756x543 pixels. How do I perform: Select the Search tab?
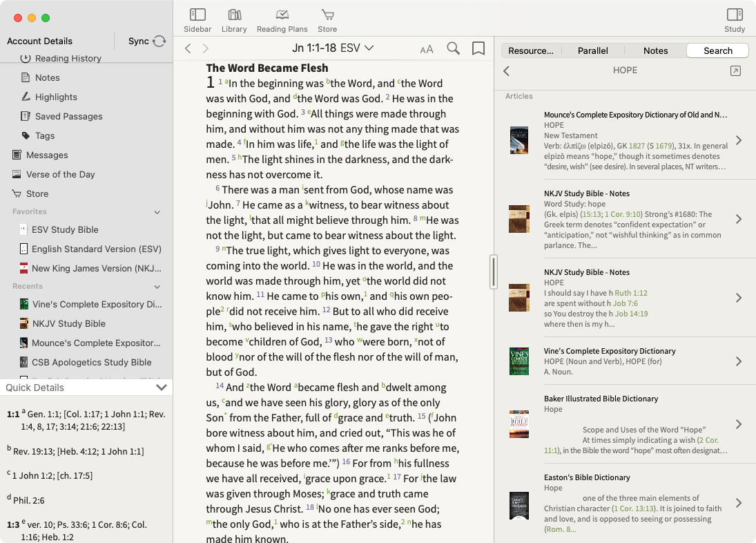coord(717,50)
